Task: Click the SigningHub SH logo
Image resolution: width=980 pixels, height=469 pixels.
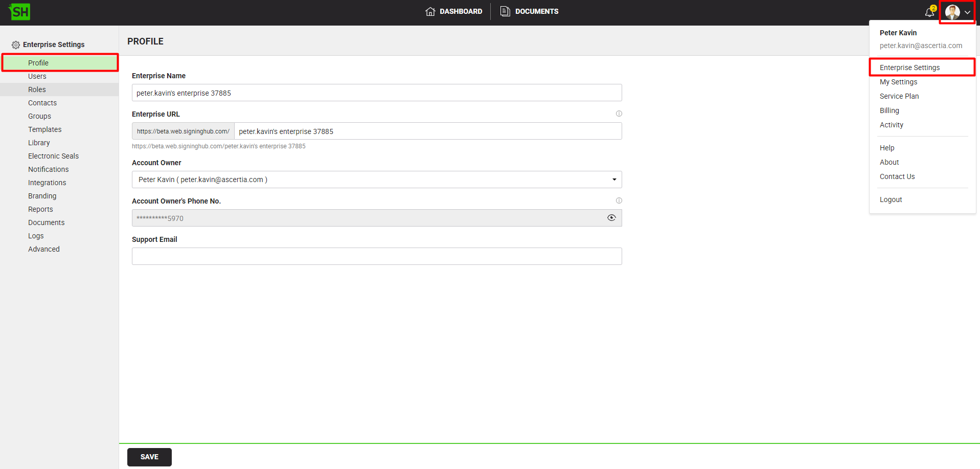Action: [19, 12]
